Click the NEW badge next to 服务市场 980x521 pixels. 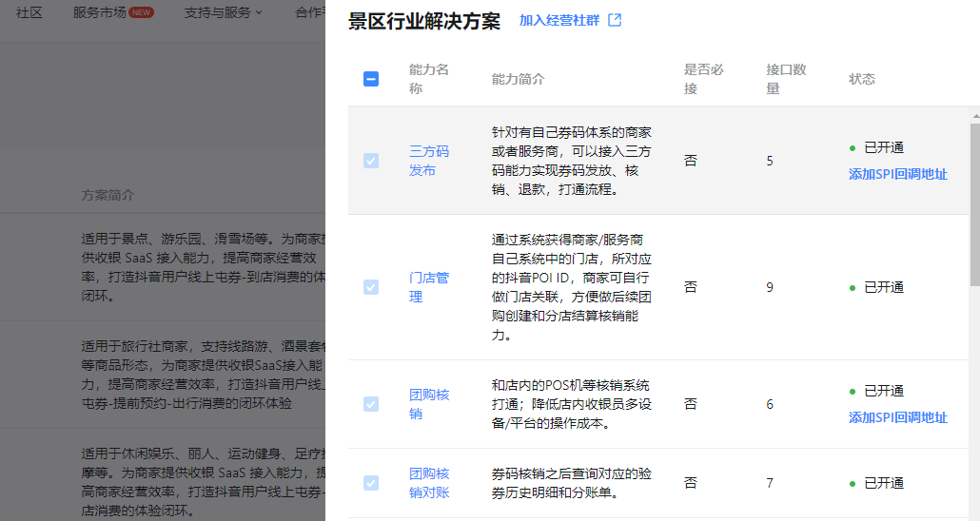[x=141, y=12]
